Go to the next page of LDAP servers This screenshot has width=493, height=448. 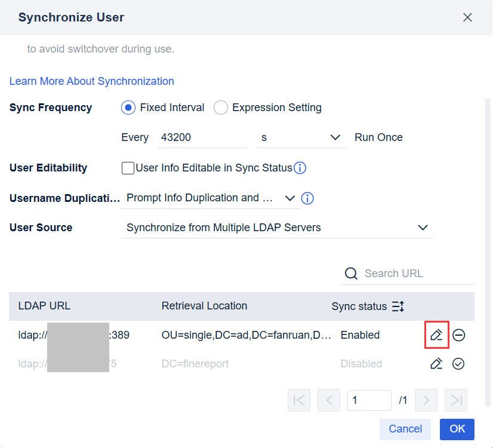point(426,400)
